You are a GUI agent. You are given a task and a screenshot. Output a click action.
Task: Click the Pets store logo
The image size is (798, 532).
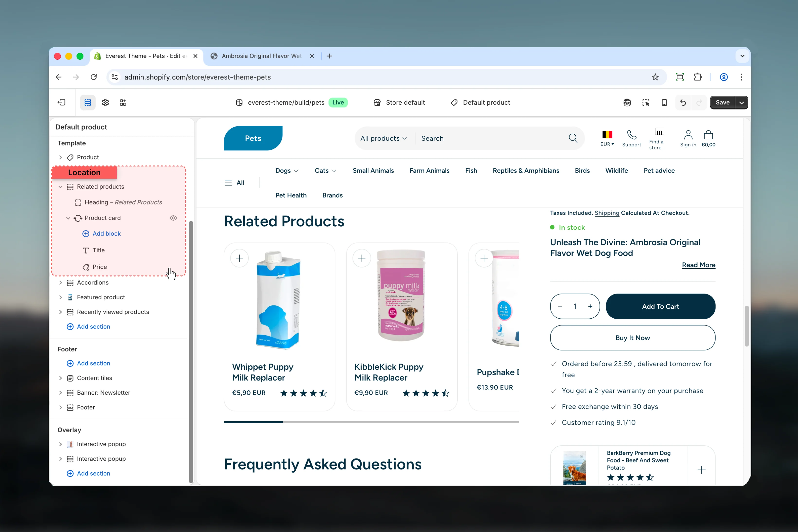coord(253,138)
